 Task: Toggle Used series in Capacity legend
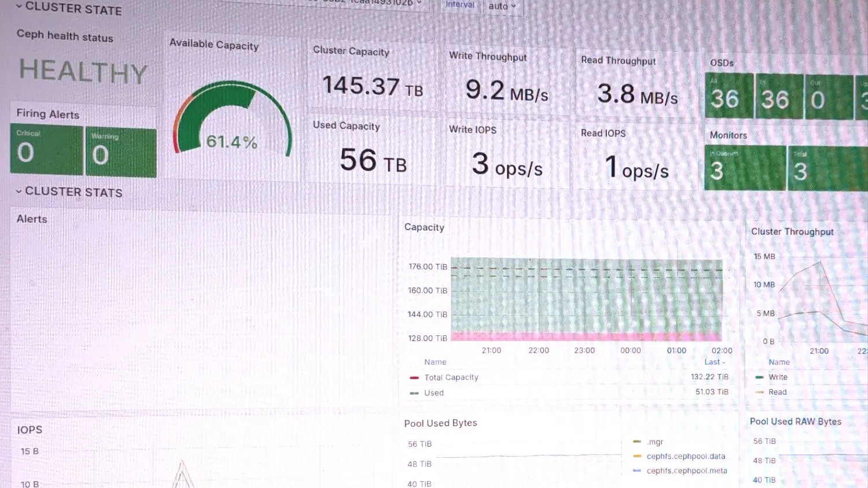point(433,393)
